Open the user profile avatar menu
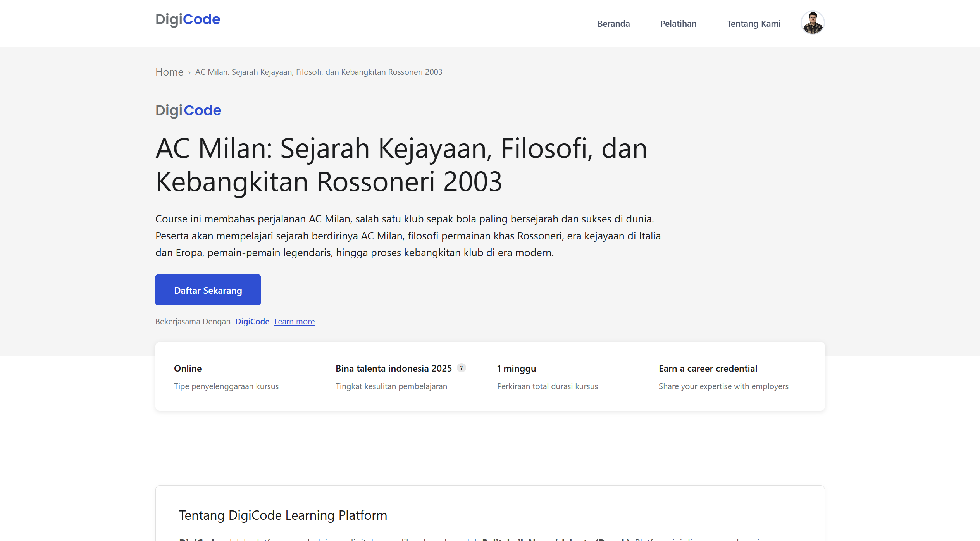 (812, 23)
